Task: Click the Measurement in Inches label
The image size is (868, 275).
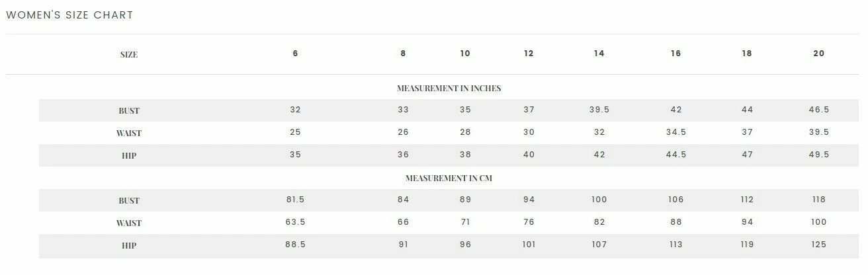Action: point(449,88)
